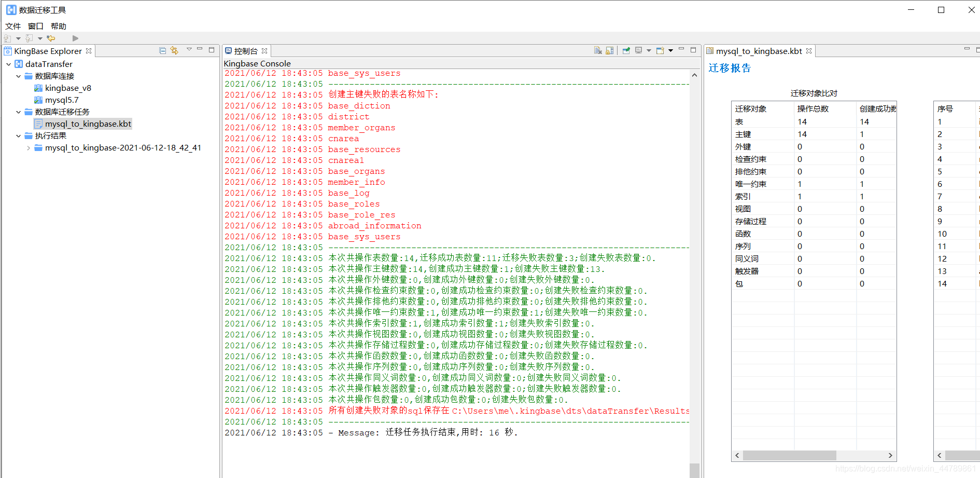Viewport: 980px width, 478px height.
Task: Collapse the dataTransfer tree node
Action: click(9, 64)
